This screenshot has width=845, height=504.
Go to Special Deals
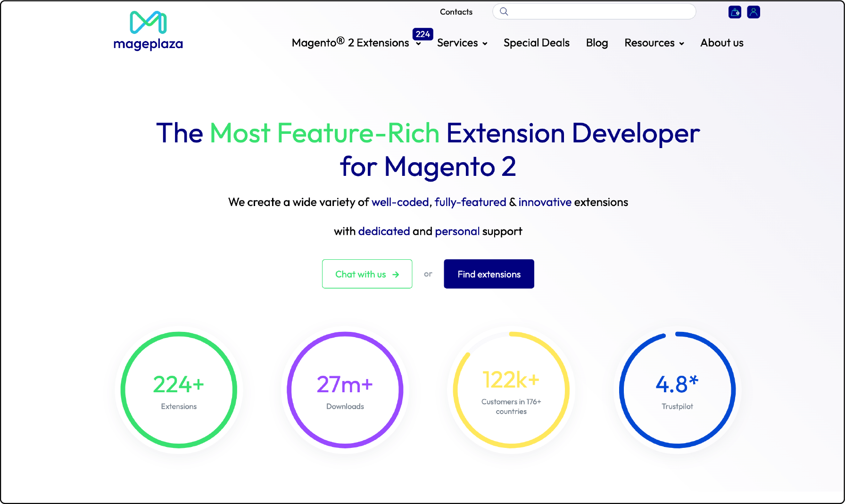click(x=537, y=43)
